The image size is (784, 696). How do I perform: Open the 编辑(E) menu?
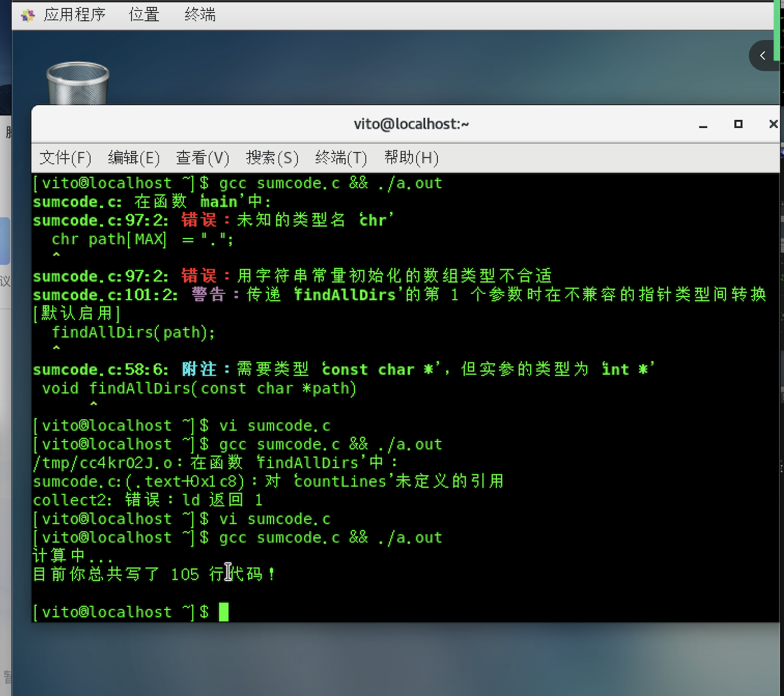coord(134,158)
